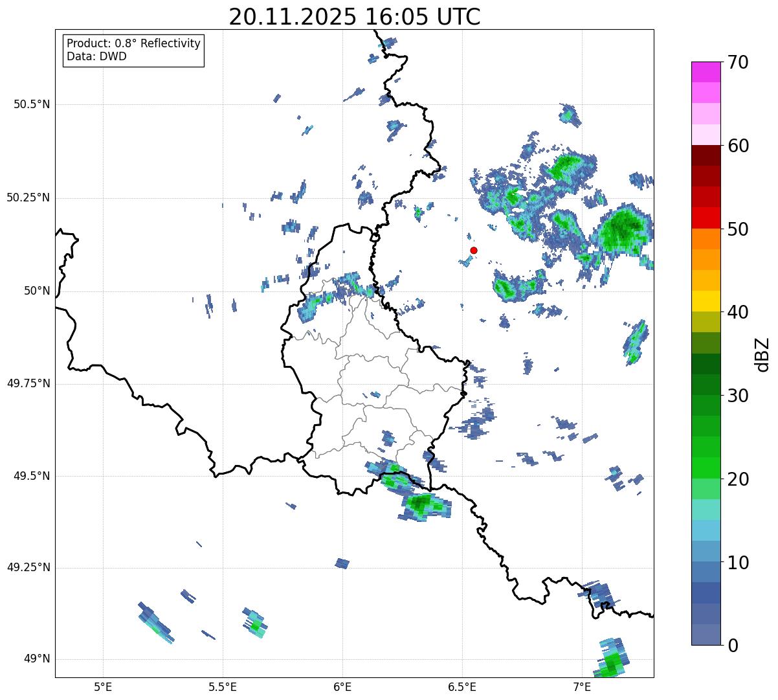Click the 5°E longitude label
This screenshot has width=778, height=700.
pyautogui.click(x=103, y=686)
